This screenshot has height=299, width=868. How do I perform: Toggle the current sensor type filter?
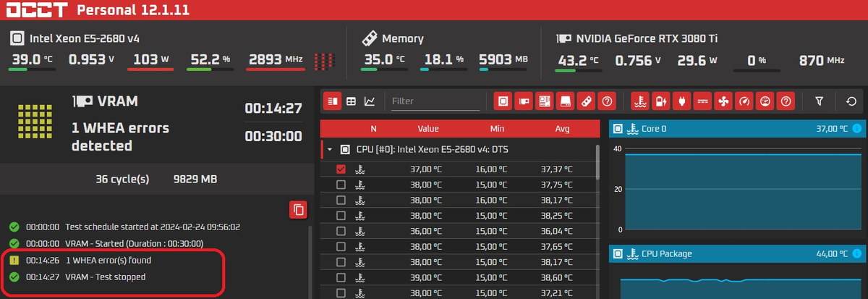click(x=702, y=101)
